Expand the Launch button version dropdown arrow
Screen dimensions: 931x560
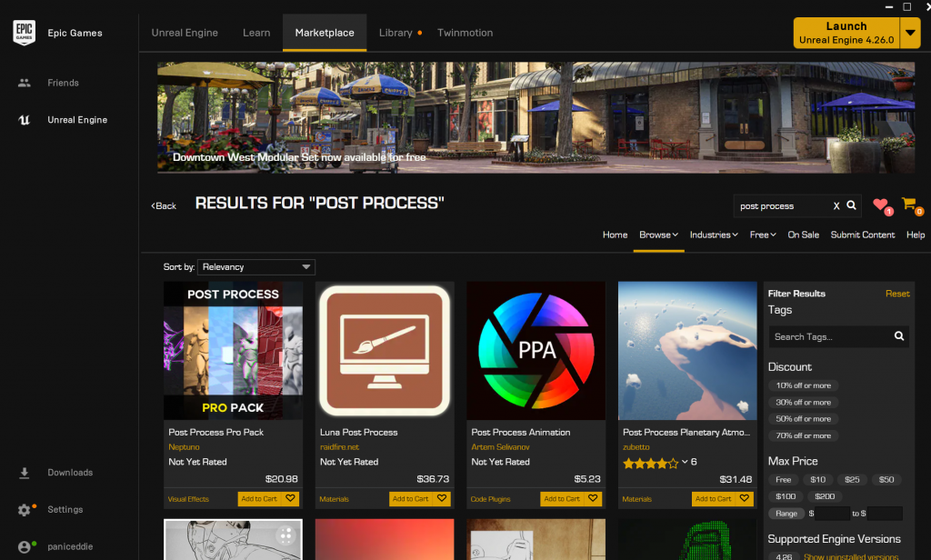[910, 33]
